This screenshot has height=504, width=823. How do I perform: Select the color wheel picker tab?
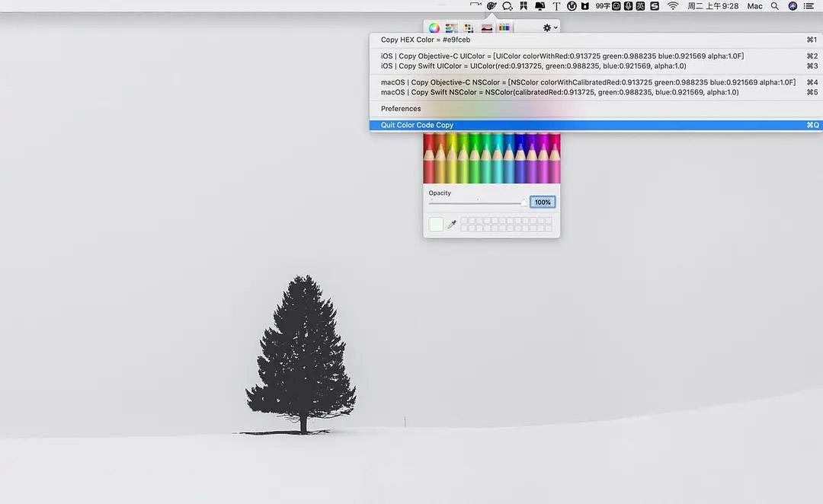pyautogui.click(x=434, y=28)
